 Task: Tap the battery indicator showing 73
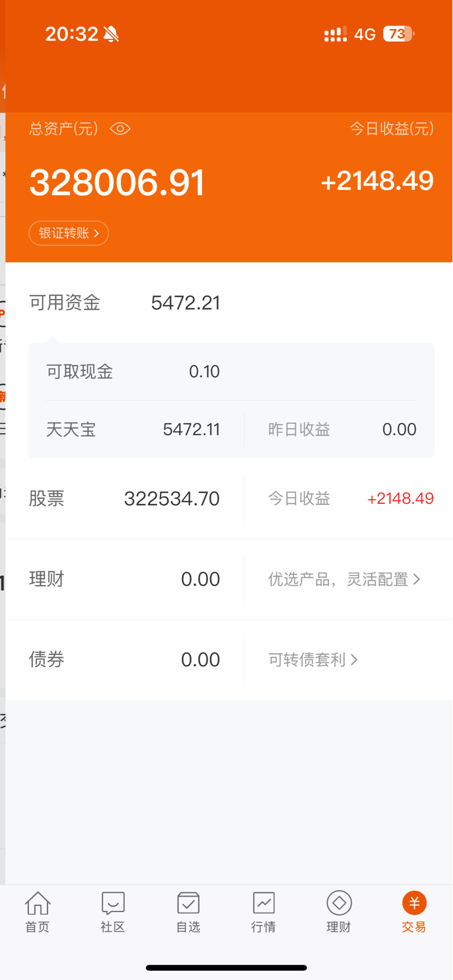click(x=399, y=34)
